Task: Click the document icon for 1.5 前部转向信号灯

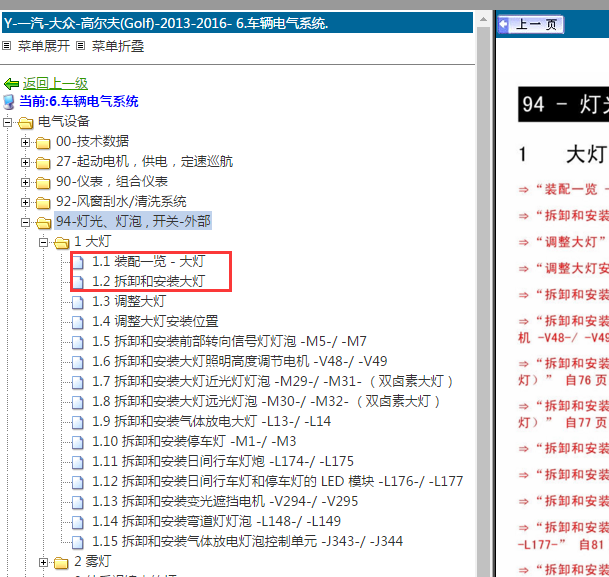Action: coord(78,342)
